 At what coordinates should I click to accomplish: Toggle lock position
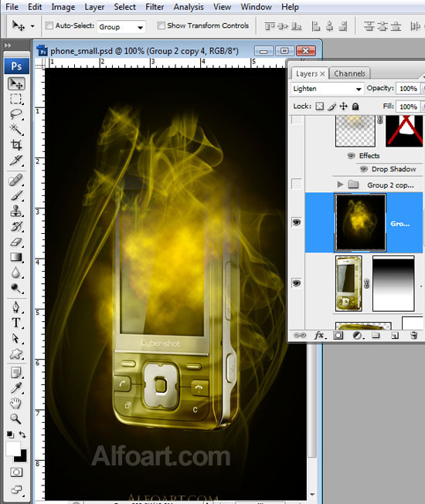point(344,106)
